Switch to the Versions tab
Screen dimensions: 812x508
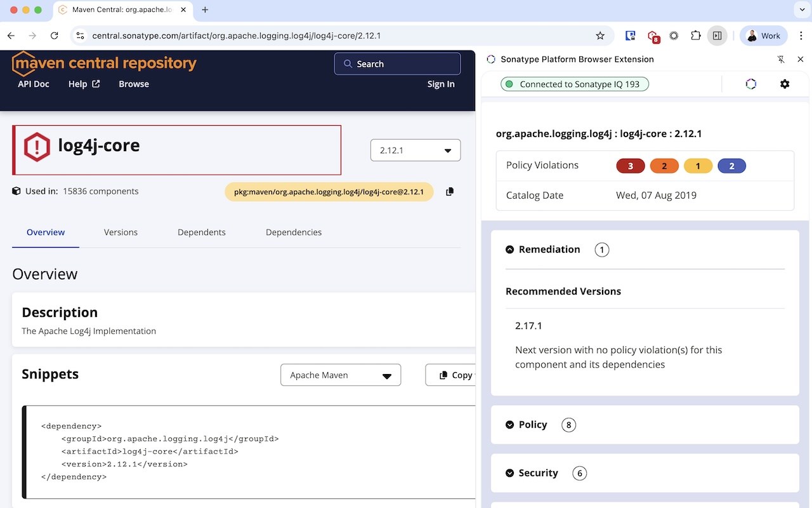[121, 232]
